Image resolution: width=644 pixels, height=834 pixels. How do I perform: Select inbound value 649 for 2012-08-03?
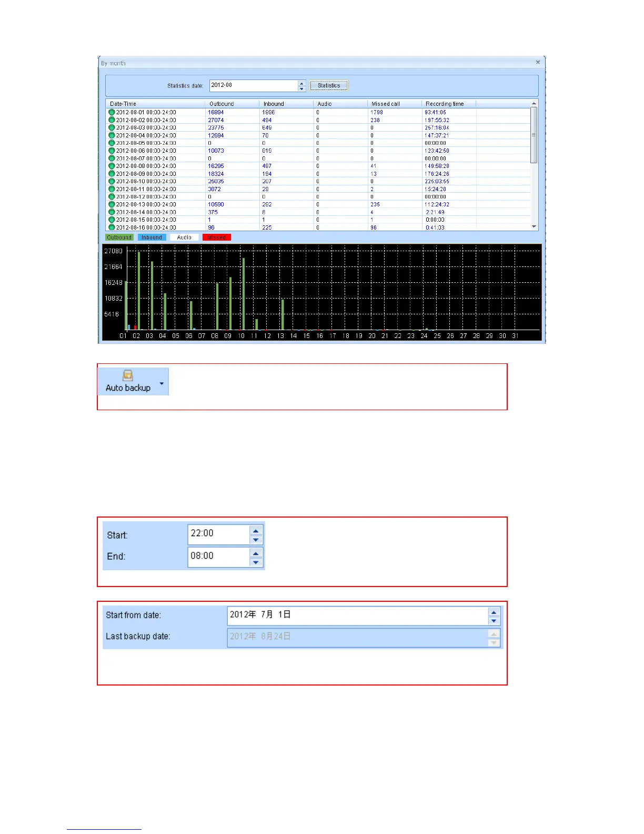(x=267, y=127)
